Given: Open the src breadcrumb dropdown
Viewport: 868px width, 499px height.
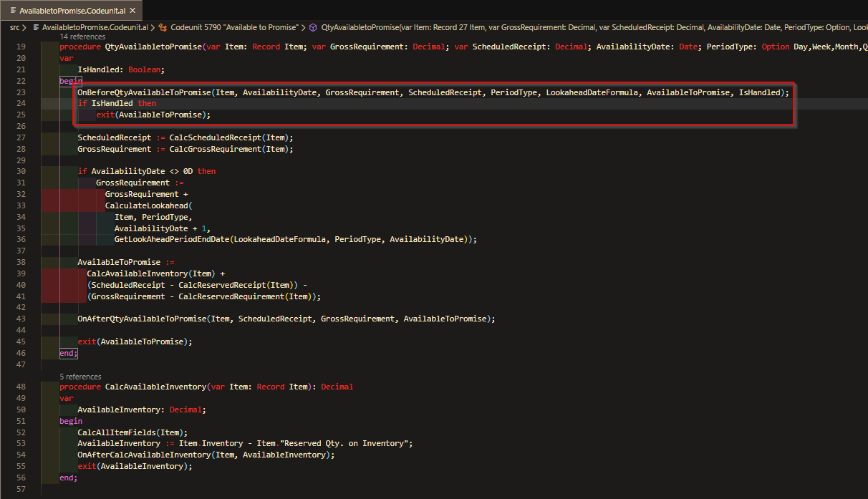Looking at the screenshot, I should tap(14, 26).
